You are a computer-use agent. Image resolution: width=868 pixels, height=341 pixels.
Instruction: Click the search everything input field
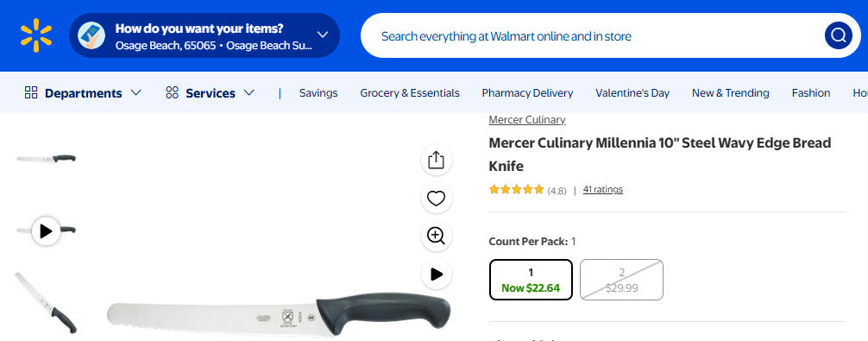[589, 36]
